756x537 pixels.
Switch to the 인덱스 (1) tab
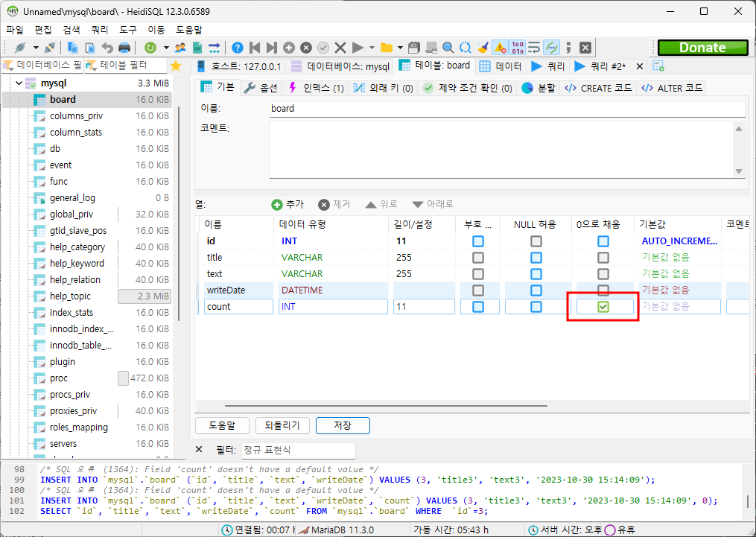[x=316, y=88]
